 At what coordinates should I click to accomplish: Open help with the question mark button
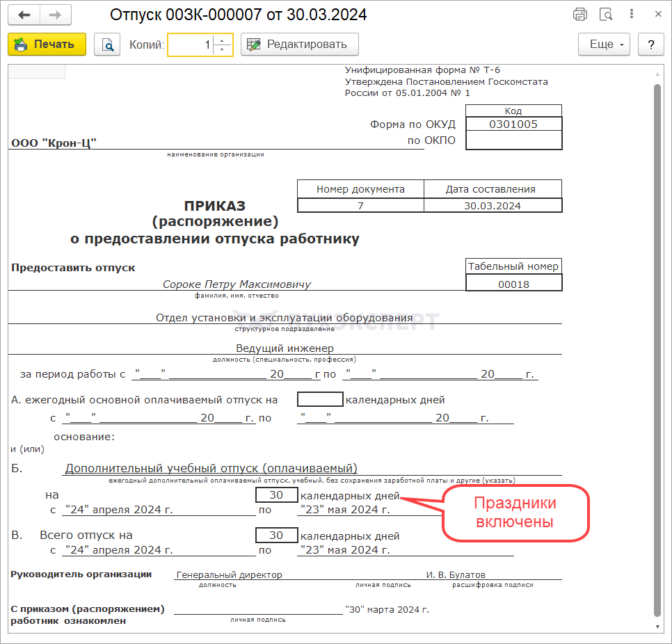pos(651,45)
